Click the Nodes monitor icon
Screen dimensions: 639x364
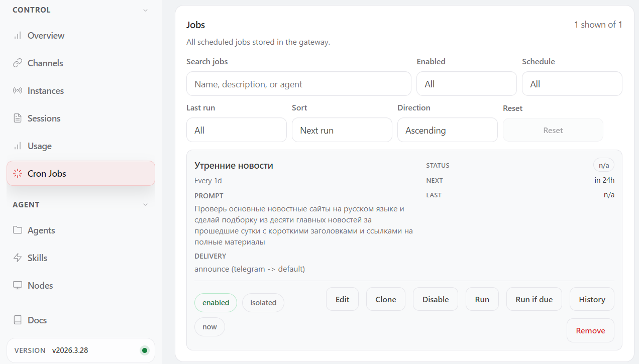tap(18, 285)
